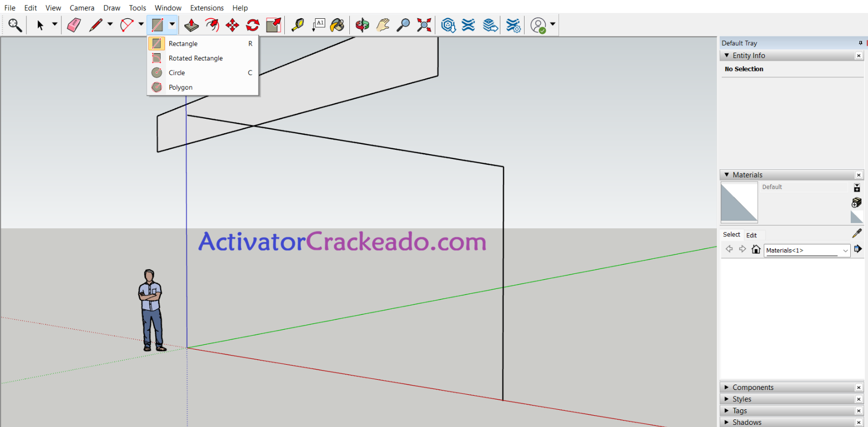
Task: Select the Push/Pull tool
Action: click(x=191, y=25)
